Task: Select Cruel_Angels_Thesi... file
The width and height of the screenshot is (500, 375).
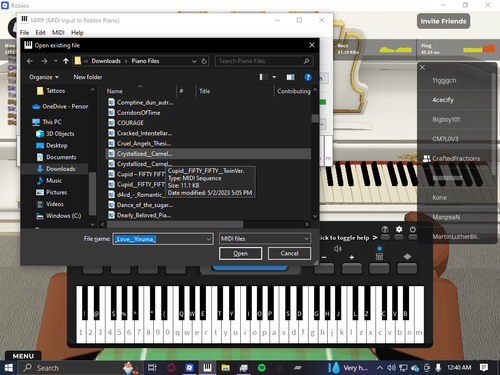Action: click(x=140, y=143)
